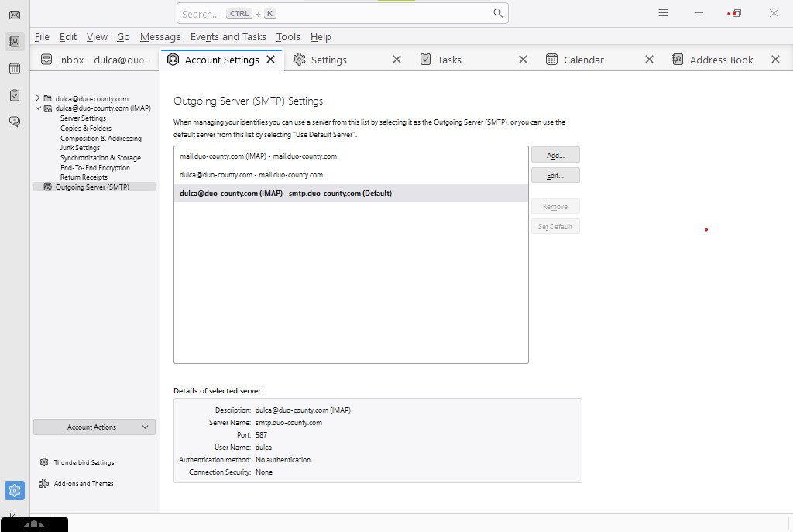This screenshot has width=793, height=532.
Task: Select End-To-End Encryption in tree
Action: (95, 167)
